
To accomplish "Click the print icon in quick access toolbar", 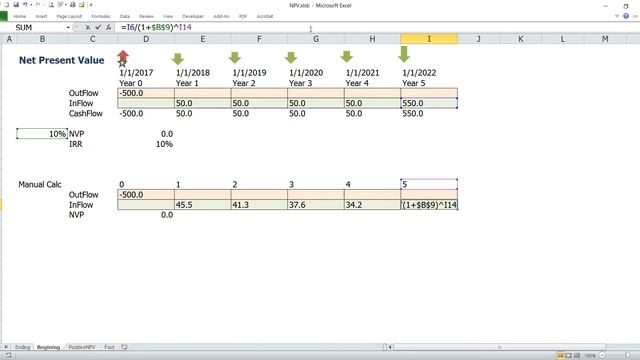I will pos(72,5).
